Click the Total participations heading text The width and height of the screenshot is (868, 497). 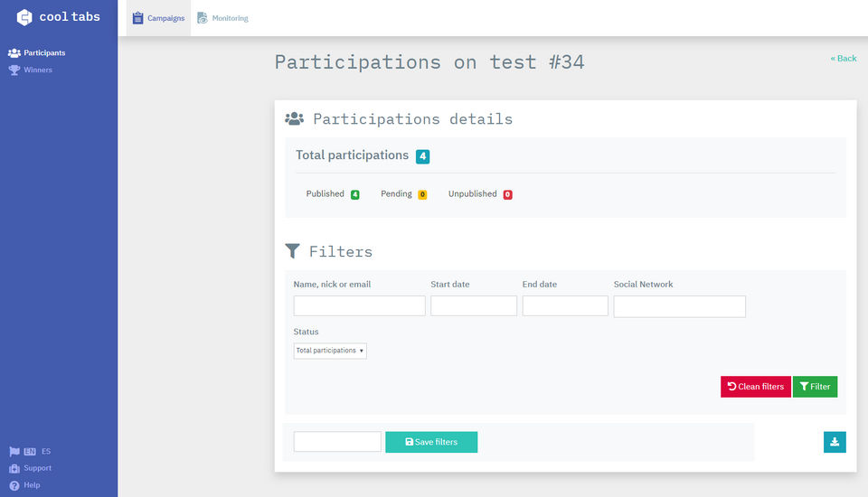pos(352,155)
